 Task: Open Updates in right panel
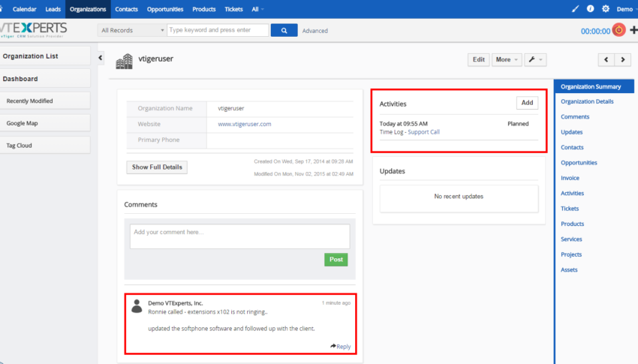point(572,132)
